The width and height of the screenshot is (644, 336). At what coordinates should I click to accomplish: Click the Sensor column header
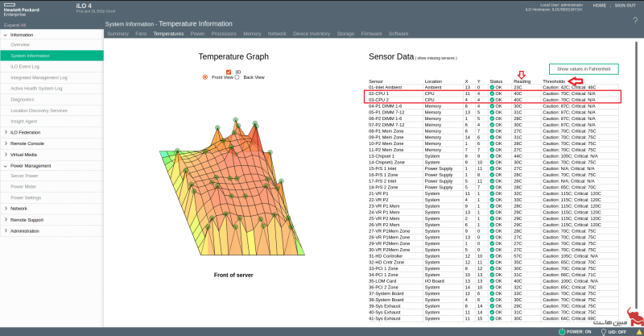376,81
